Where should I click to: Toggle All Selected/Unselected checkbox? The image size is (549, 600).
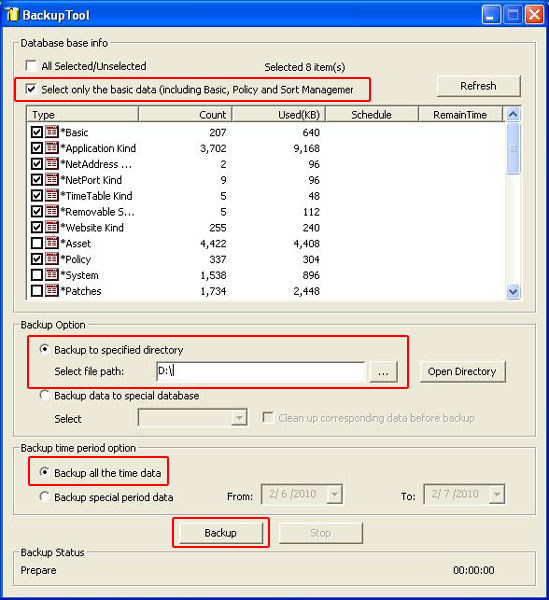tap(31, 66)
